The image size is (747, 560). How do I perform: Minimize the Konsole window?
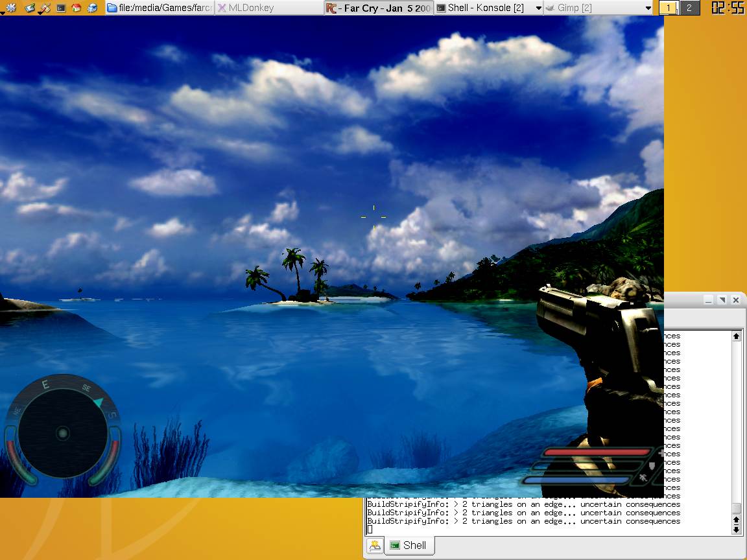[708, 299]
